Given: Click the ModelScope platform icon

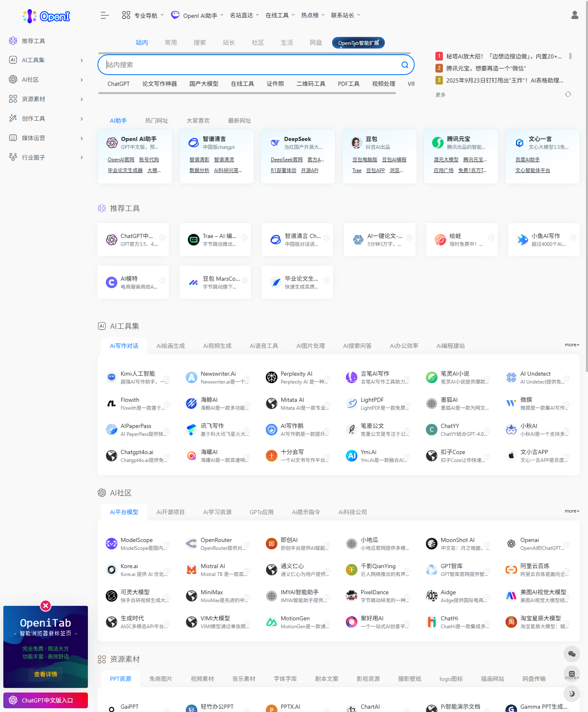Looking at the screenshot, I should [111, 544].
